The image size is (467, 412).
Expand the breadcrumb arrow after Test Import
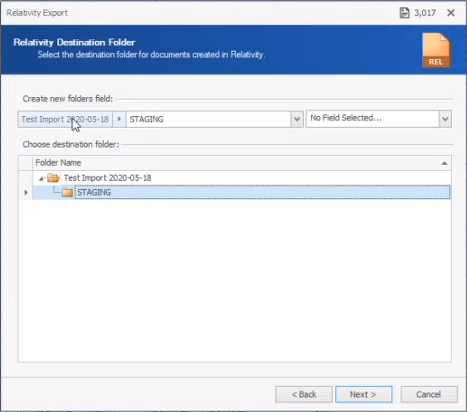tap(119, 119)
